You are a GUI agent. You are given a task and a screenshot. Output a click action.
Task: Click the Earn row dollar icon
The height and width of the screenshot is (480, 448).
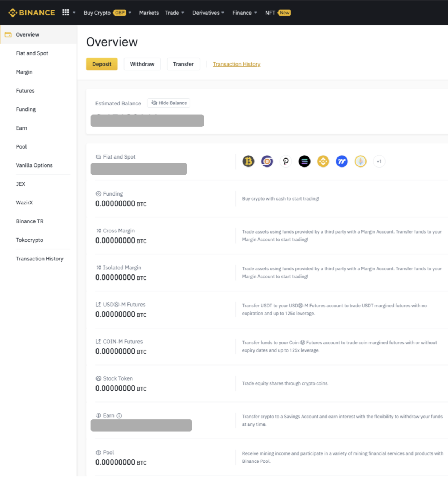[98, 415]
